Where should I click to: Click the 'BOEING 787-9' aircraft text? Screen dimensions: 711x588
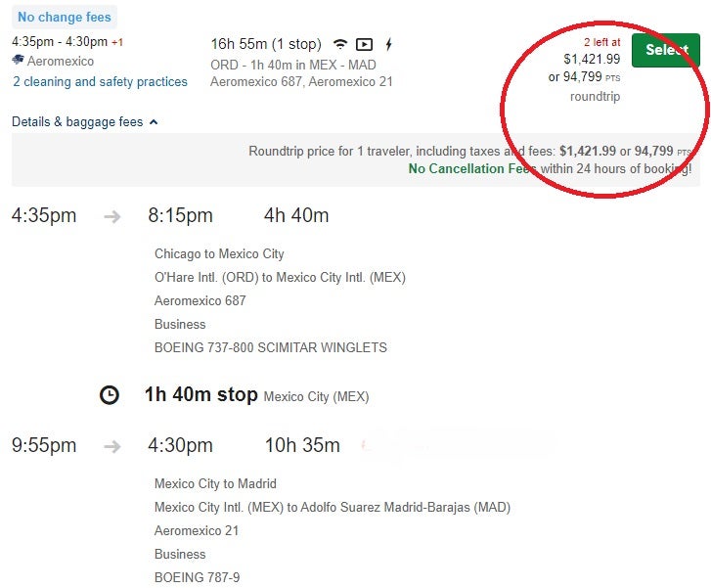click(x=198, y=577)
